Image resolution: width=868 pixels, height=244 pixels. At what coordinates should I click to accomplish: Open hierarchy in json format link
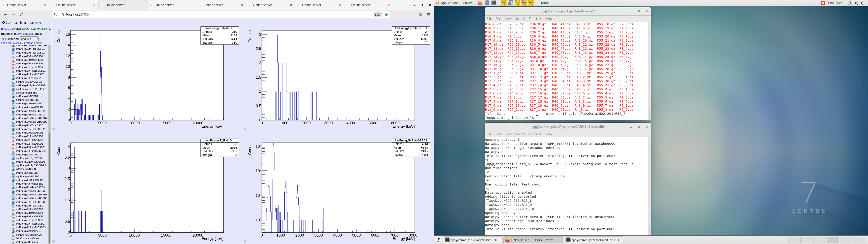pos(20,34)
